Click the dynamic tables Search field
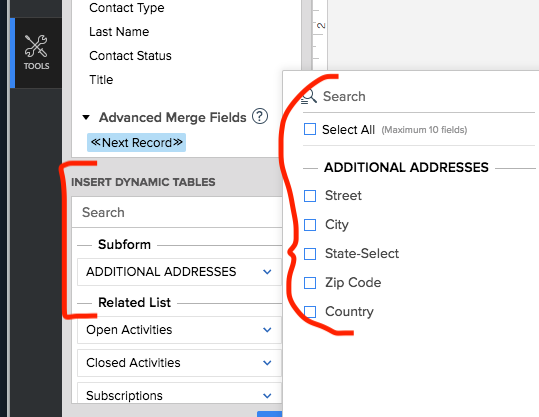539x417 pixels. [177, 212]
